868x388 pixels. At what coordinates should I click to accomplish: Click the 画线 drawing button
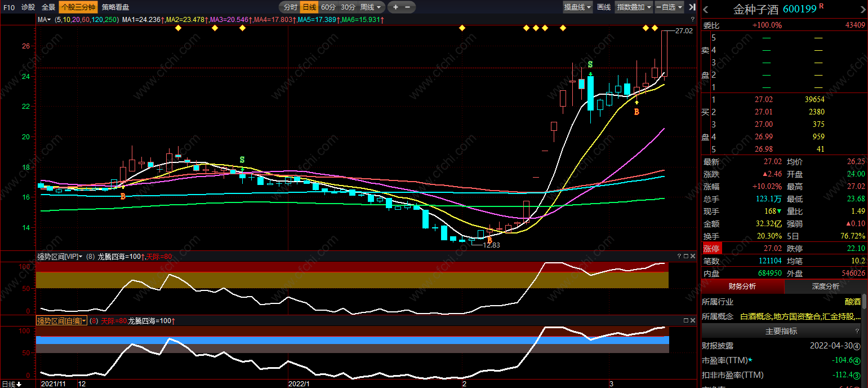tap(604, 7)
